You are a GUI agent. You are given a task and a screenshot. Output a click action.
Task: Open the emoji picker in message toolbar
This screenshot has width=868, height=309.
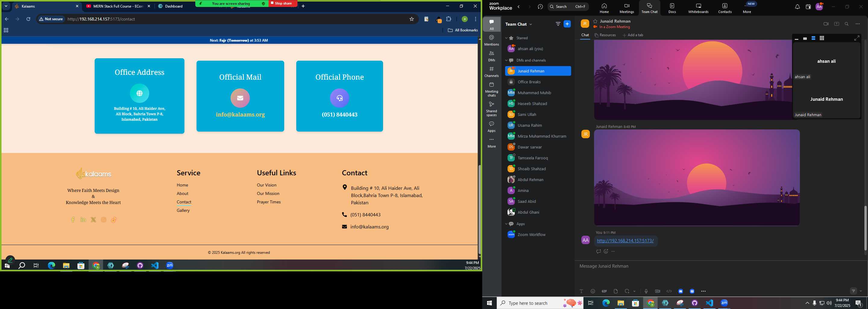pyautogui.click(x=593, y=291)
